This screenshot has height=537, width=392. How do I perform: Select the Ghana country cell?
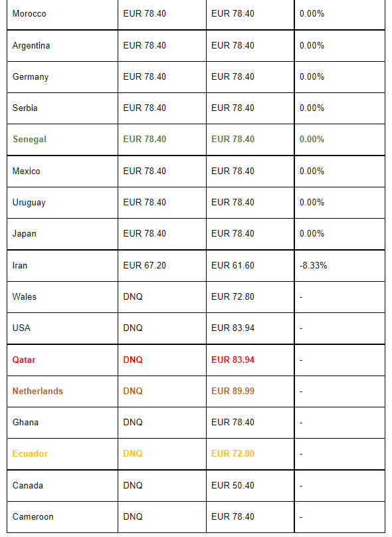click(x=62, y=423)
